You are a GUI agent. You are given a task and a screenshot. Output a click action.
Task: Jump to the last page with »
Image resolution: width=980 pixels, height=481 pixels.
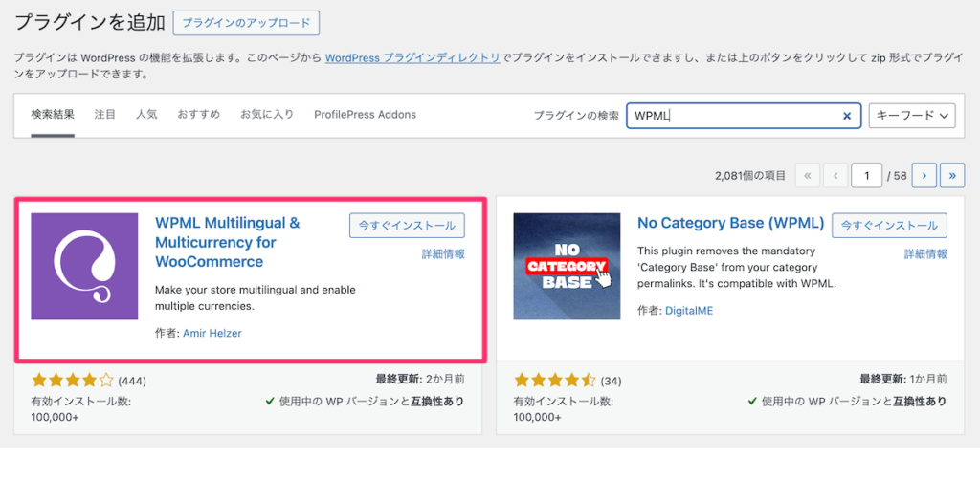952,176
